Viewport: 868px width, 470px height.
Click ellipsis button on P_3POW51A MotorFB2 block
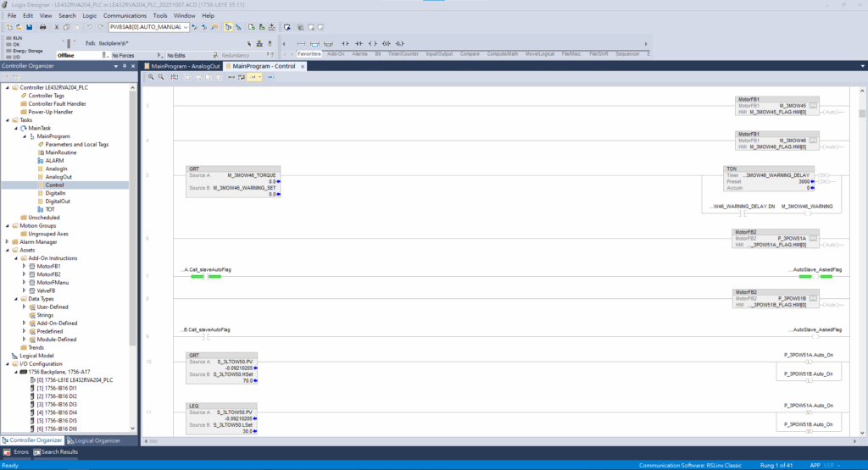click(813, 239)
